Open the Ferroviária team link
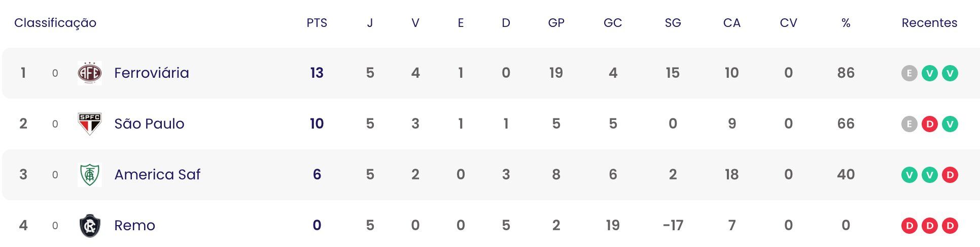Viewport: 980px width, 247px height. 152,73
